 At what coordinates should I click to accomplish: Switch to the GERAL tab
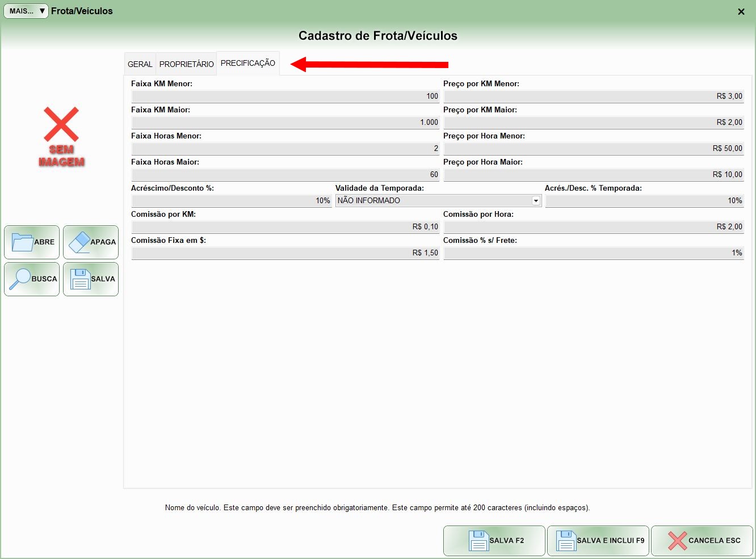coord(140,64)
